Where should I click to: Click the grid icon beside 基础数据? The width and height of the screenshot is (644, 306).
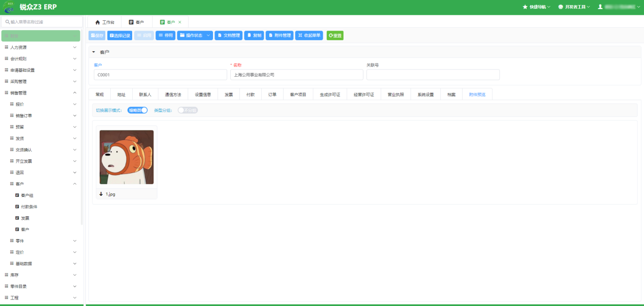point(12,264)
